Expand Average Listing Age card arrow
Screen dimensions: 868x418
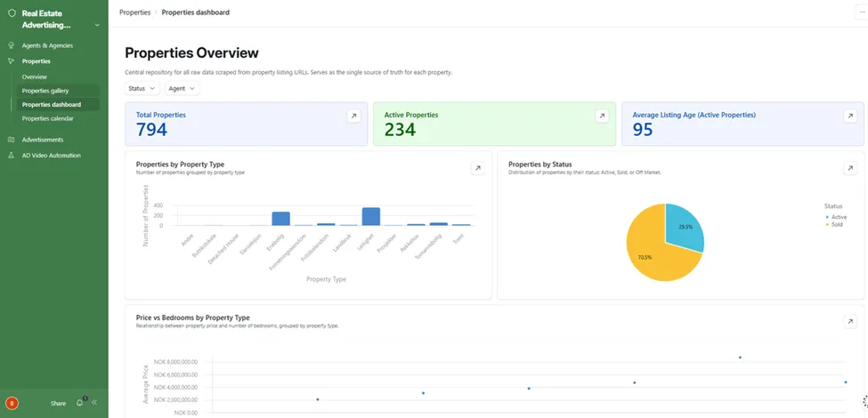click(x=849, y=116)
